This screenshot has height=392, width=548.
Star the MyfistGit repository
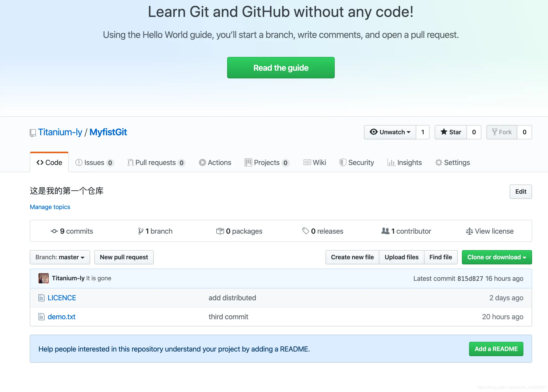pyautogui.click(x=451, y=132)
